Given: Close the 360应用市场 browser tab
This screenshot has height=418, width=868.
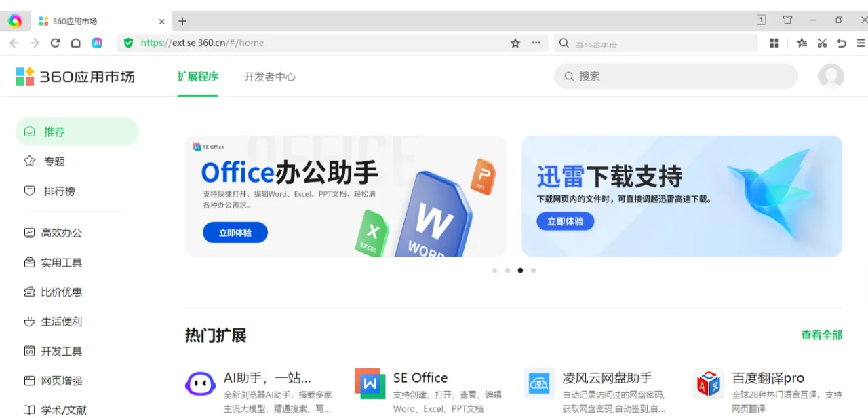Looking at the screenshot, I should [x=162, y=22].
